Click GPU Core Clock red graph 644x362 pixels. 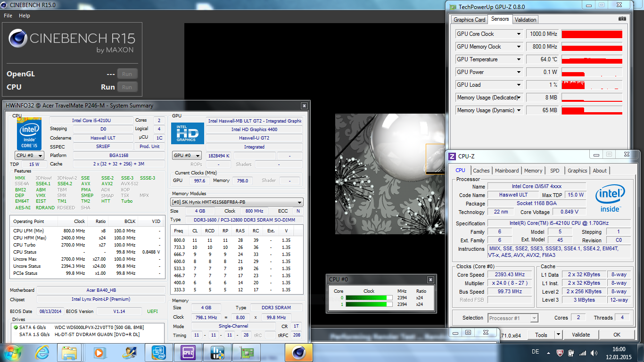coord(592,34)
